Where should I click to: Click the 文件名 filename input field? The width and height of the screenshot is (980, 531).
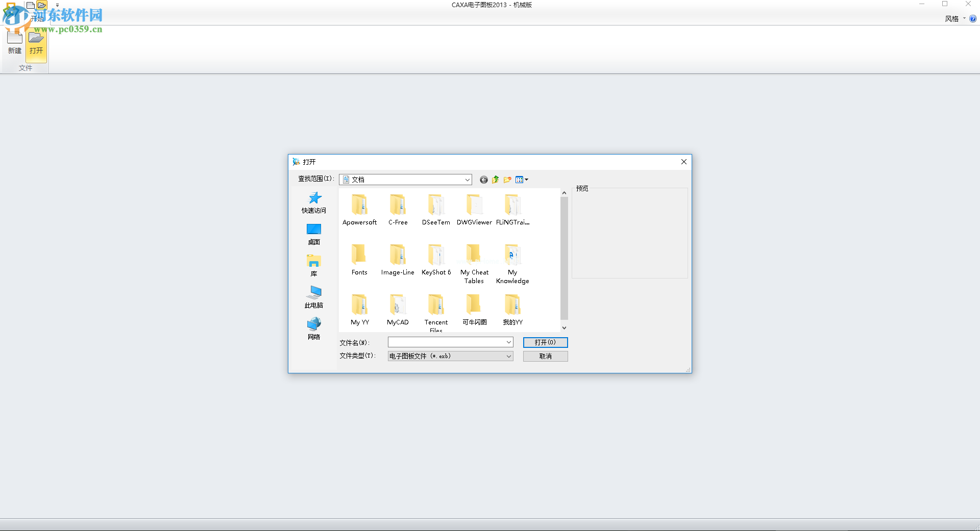(447, 342)
